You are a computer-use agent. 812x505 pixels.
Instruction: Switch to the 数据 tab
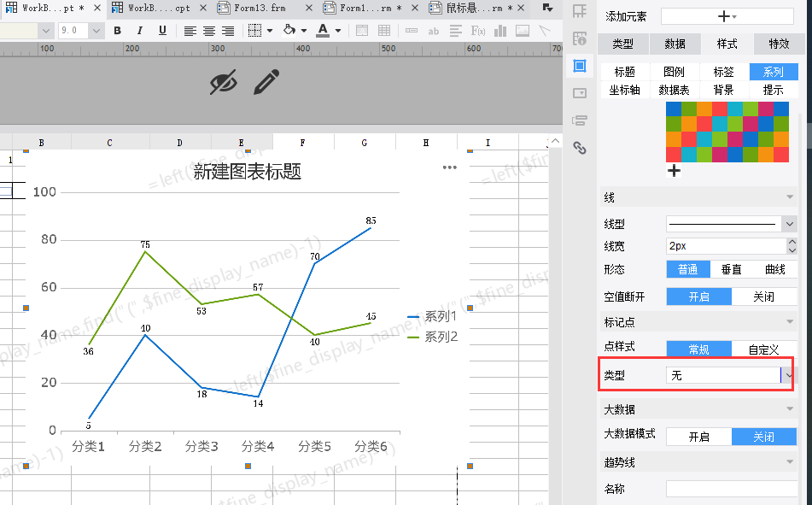[x=675, y=44]
